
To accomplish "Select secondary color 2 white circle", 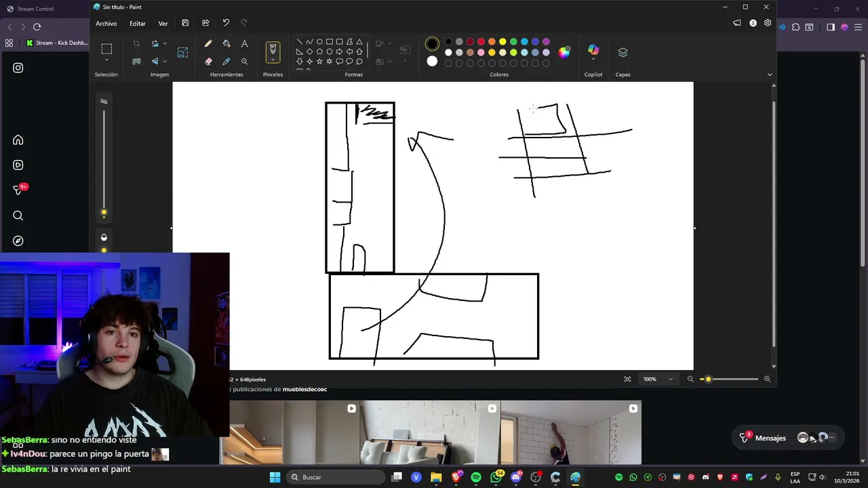I will tap(432, 61).
